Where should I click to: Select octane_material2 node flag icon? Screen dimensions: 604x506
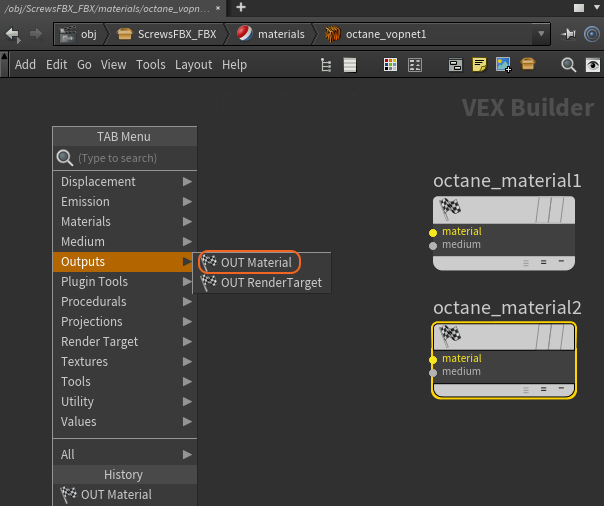(450, 335)
